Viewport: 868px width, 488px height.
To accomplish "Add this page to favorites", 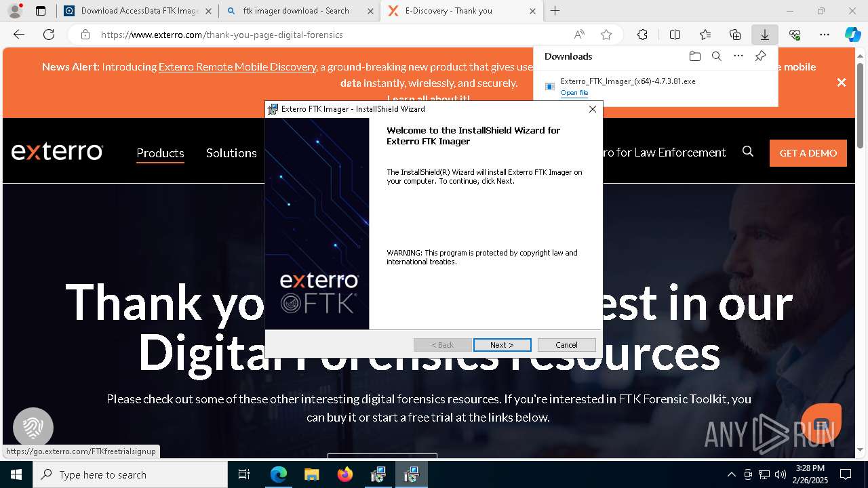I will [606, 35].
